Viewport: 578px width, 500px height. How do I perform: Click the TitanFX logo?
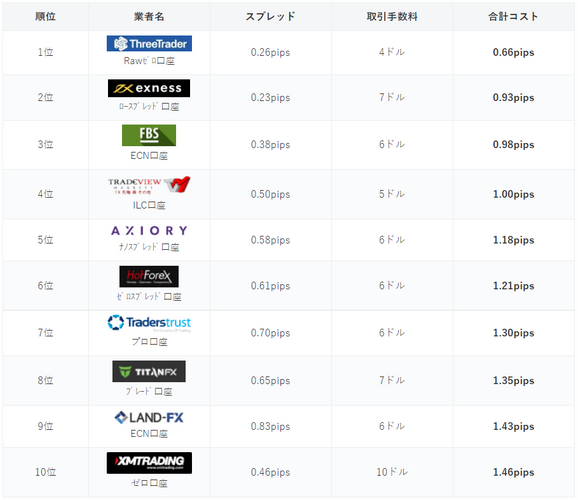coord(149,371)
